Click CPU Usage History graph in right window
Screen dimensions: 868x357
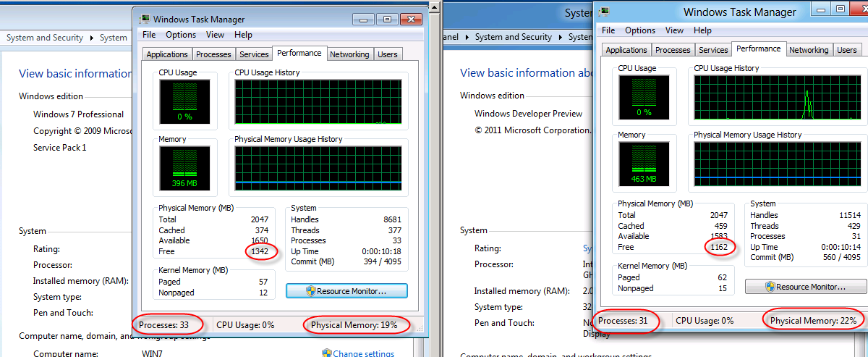click(x=778, y=97)
